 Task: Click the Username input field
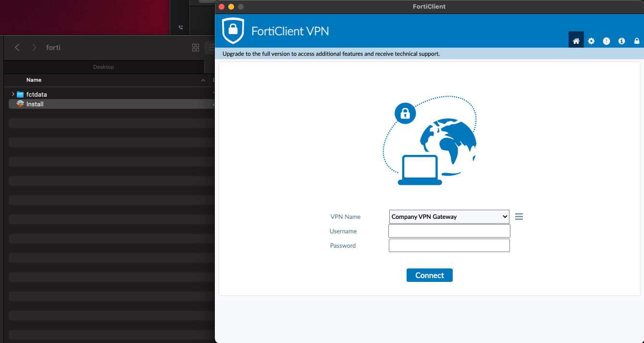coord(449,231)
